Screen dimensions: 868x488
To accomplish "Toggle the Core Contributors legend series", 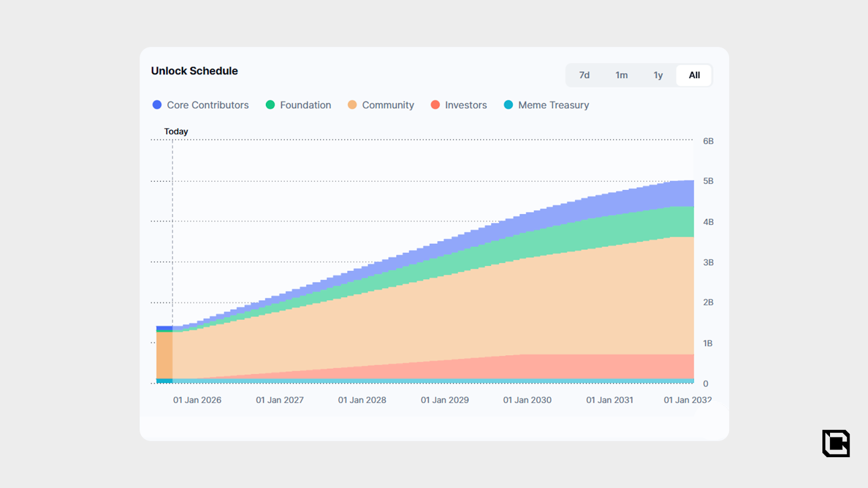I will coord(207,105).
